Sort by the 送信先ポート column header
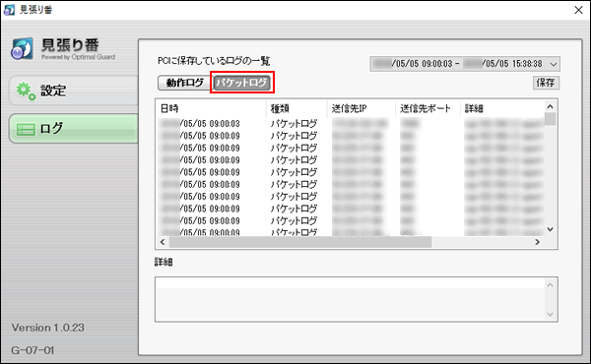This screenshot has width=591, height=364. pos(427,108)
